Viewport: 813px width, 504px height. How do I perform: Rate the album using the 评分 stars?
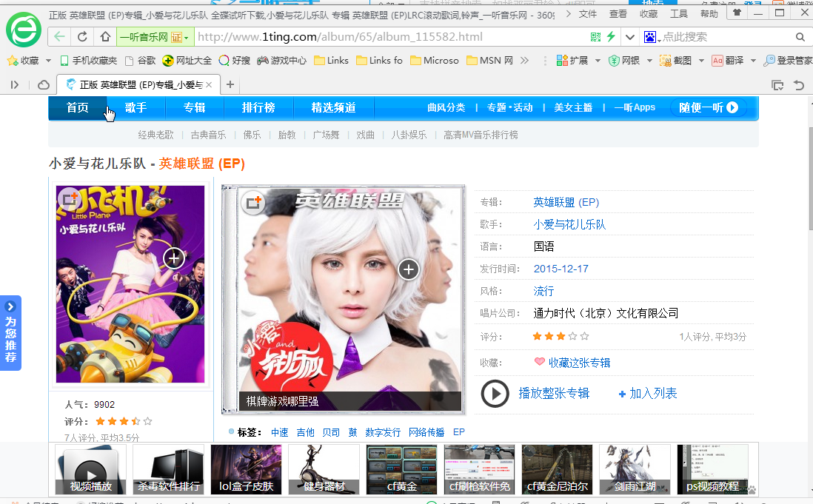pyautogui.click(x=561, y=336)
